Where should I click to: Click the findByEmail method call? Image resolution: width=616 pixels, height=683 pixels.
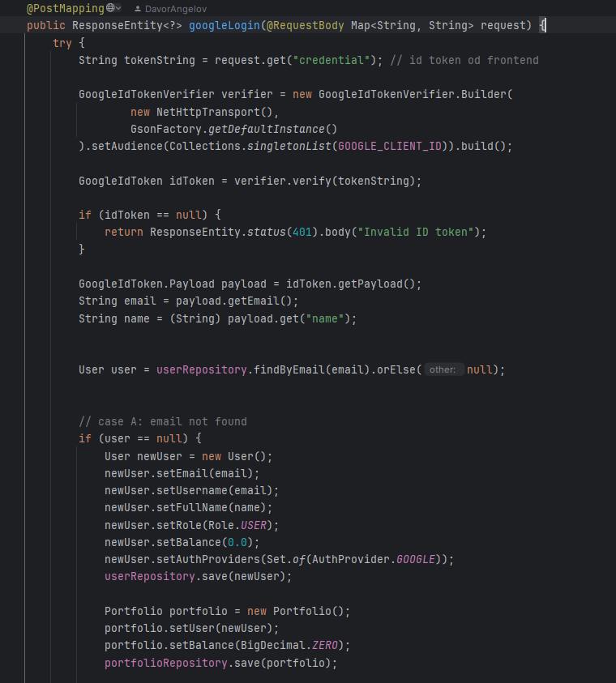[289, 369]
